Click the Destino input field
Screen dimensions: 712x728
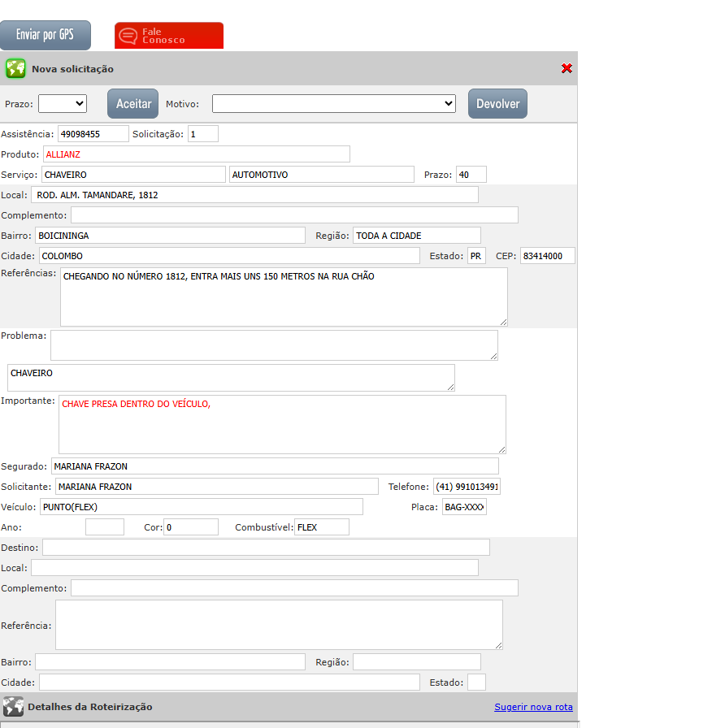[x=266, y=548]
